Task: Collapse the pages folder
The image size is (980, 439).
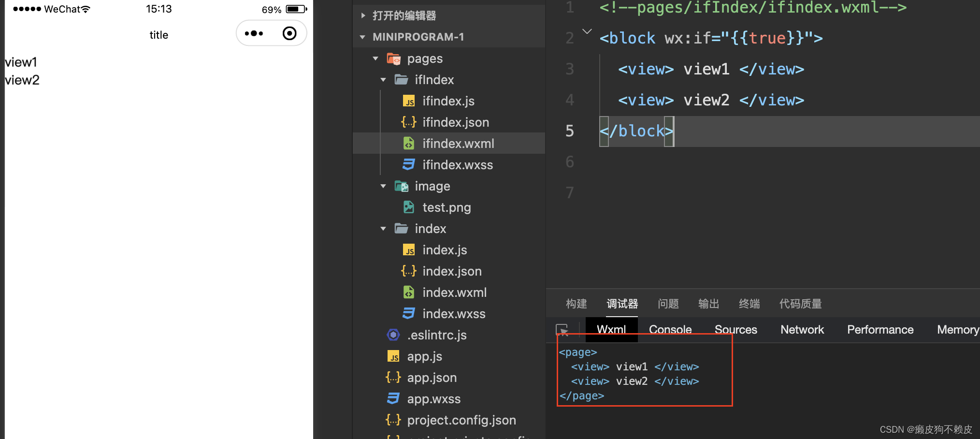Action: tap(375, 58)
